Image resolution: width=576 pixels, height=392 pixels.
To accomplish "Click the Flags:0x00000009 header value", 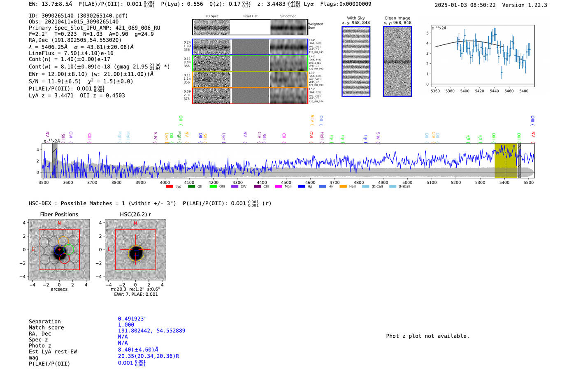I will pyautogui.click(x=346, y=4).
